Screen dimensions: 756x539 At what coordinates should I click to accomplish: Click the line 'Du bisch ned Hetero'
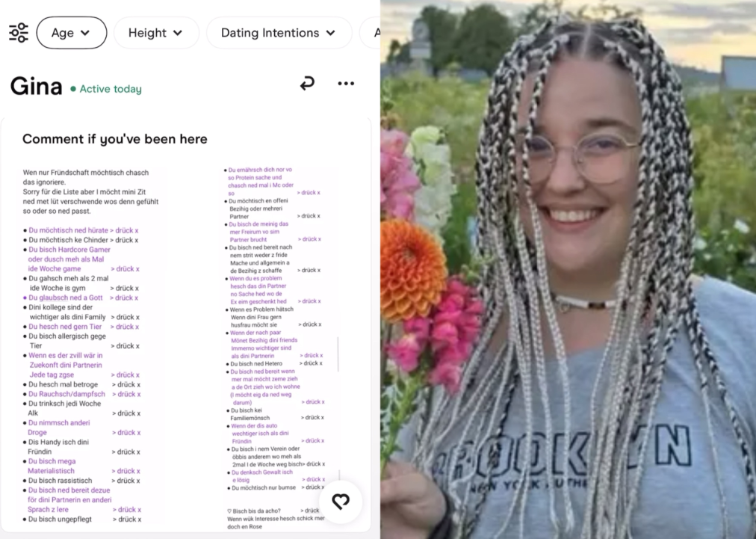pos(256,364)
